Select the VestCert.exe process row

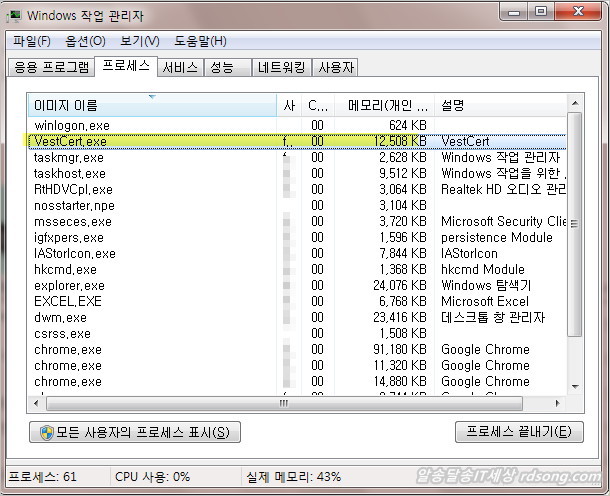(150, 142)
